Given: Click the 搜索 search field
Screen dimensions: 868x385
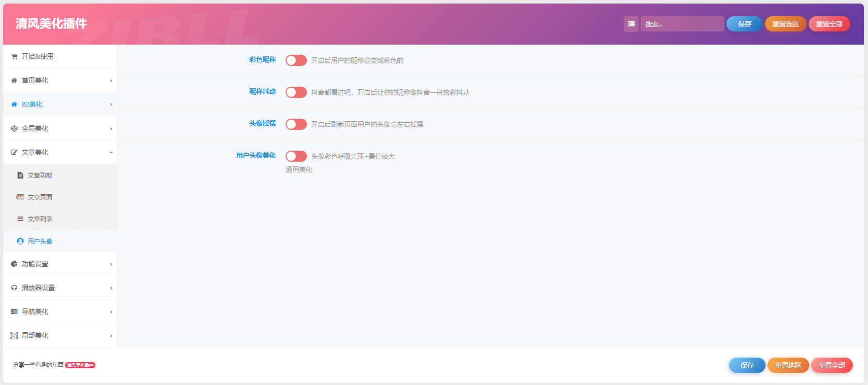Looking at the screenshot, I should pyautogui.click(x=682, y=24).
